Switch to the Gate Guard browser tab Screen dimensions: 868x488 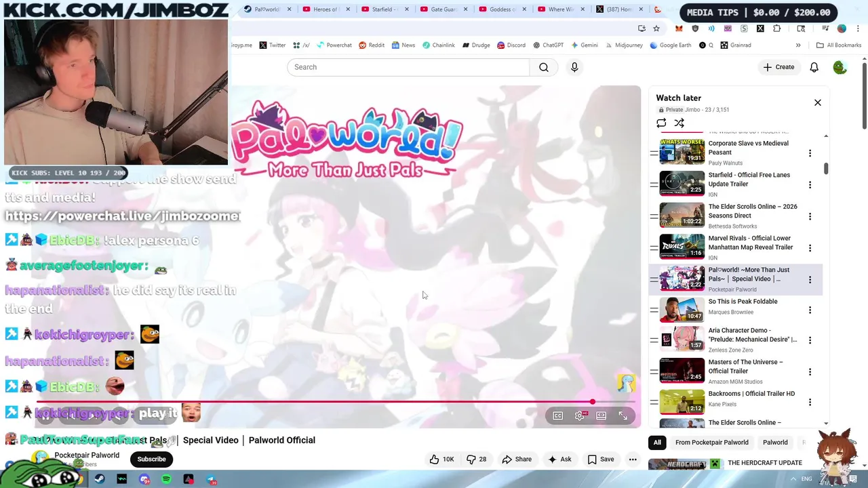click(x=443, y=9)
